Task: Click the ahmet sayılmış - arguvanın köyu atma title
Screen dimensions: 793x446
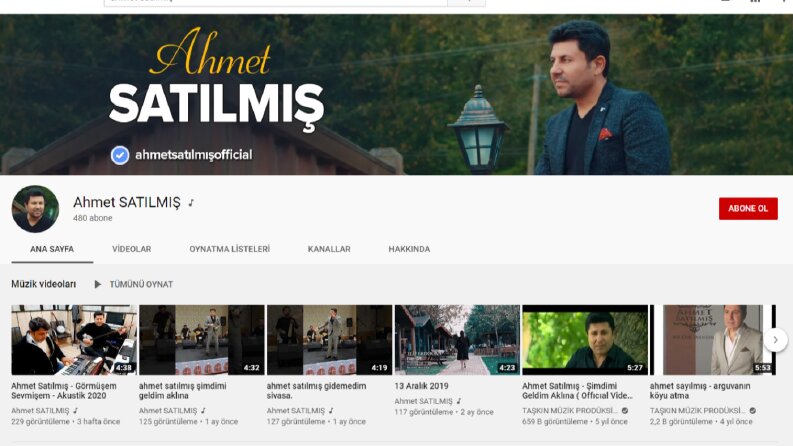Action: tap(700, 390)
